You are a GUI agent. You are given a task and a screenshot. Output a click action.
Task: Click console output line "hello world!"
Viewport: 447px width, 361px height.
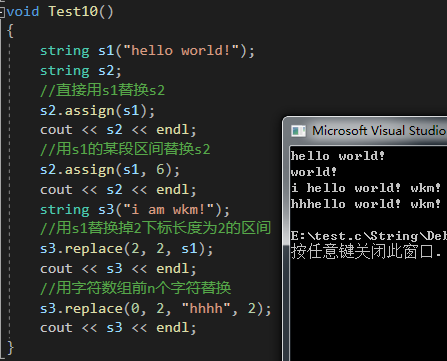[x=338, y=156]
